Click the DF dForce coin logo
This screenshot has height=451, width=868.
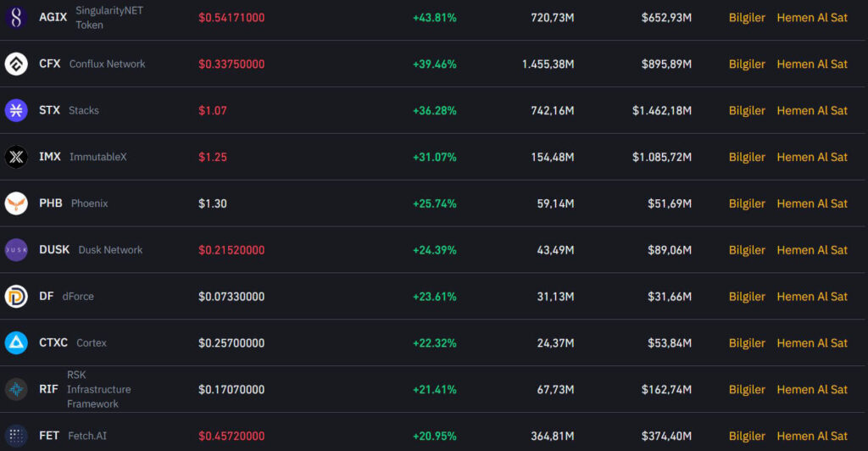[16, 296]
